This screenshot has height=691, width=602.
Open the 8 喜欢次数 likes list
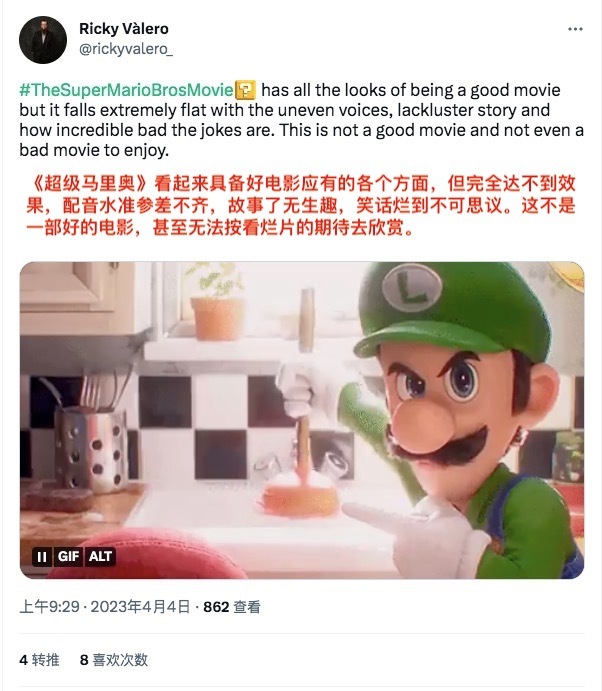(x=114, y=660)
